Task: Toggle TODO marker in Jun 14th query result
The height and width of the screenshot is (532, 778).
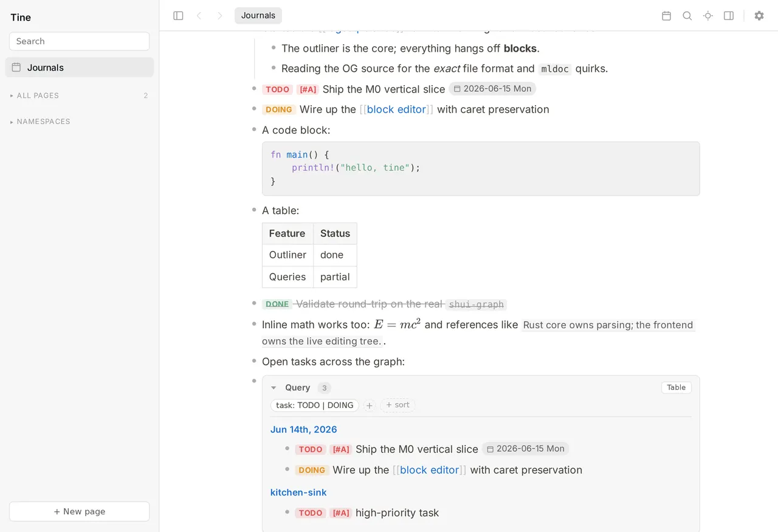Action: click(311, 449)
